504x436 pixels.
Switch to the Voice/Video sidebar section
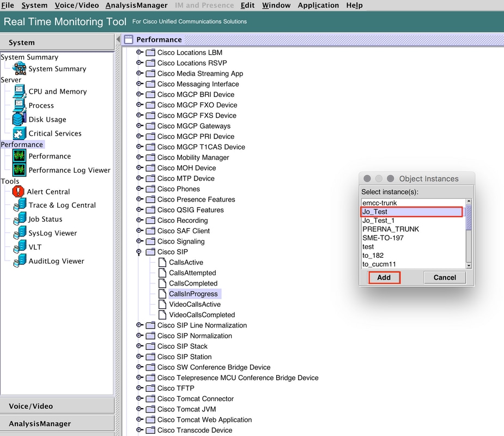(57, 406)
